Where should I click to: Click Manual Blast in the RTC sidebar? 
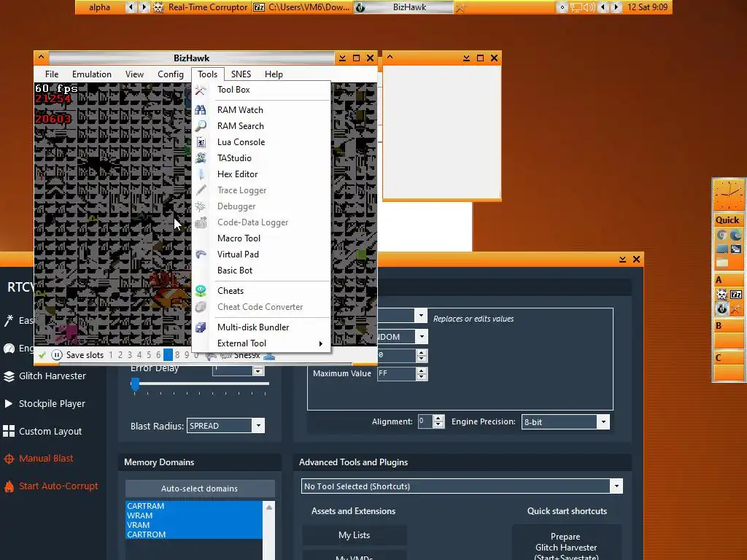click(46, 459)
